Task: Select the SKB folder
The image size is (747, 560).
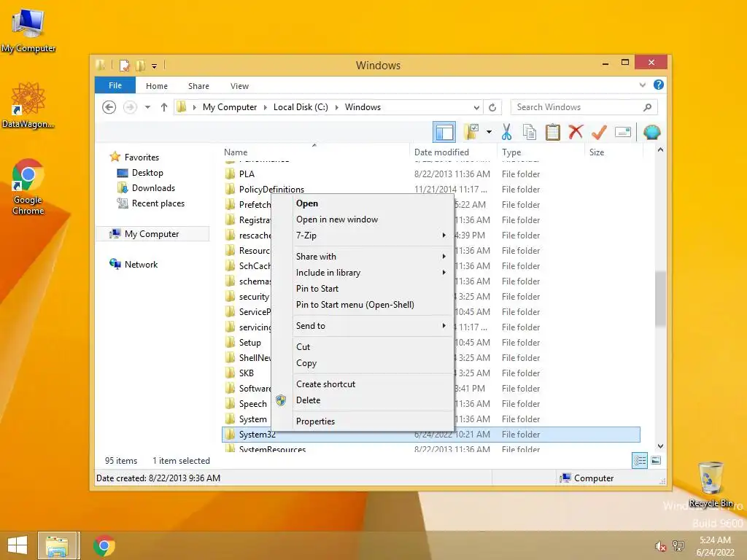Action: [x=247, y=373]
